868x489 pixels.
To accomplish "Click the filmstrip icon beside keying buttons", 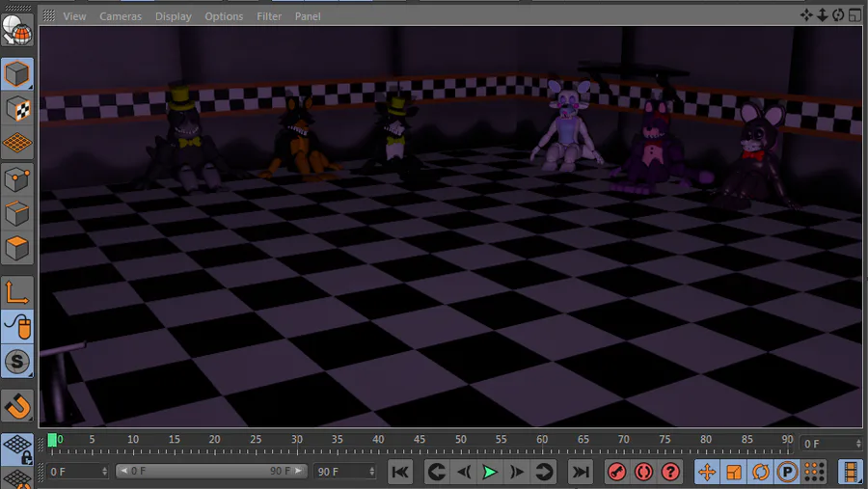I will pos(851,472).
